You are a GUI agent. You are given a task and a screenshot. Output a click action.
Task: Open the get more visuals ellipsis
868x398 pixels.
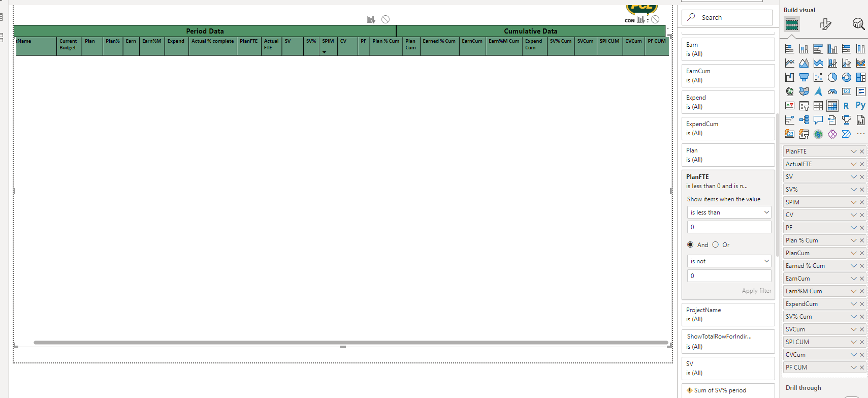point(860,134)
